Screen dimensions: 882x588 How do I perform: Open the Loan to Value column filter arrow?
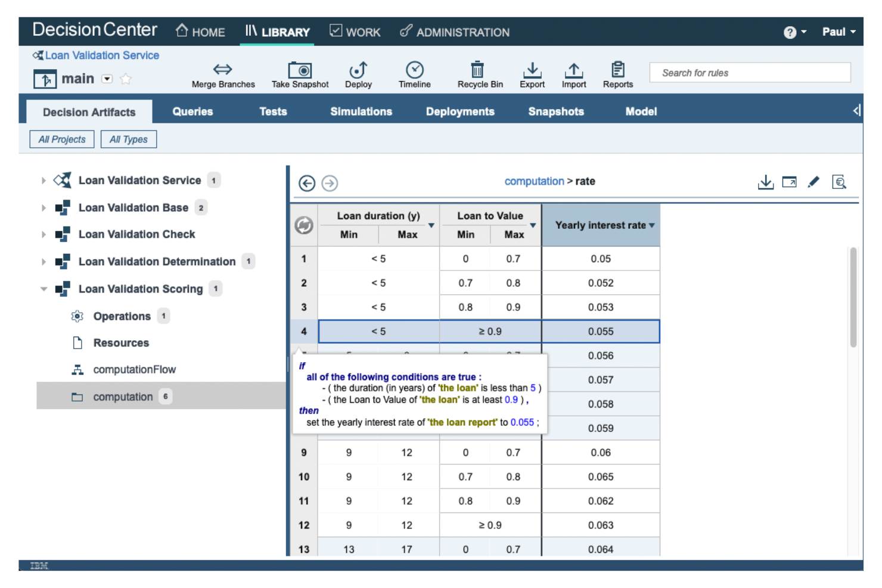533,225
